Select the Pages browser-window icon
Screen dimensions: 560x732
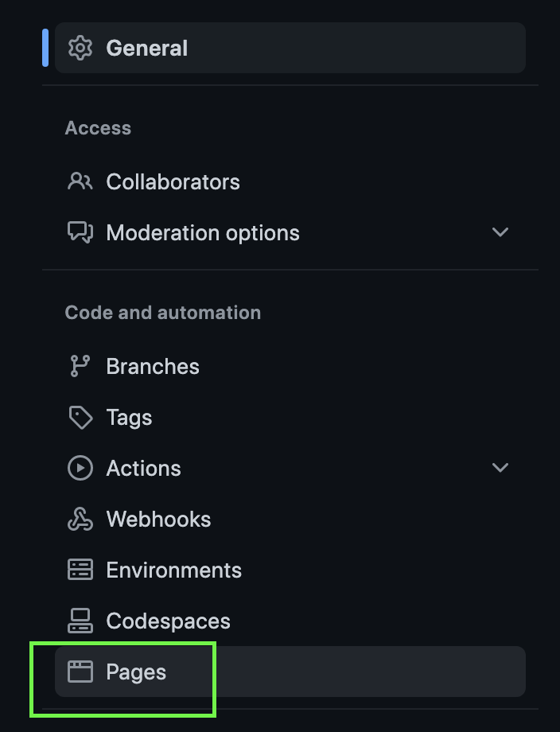(80, 672)
